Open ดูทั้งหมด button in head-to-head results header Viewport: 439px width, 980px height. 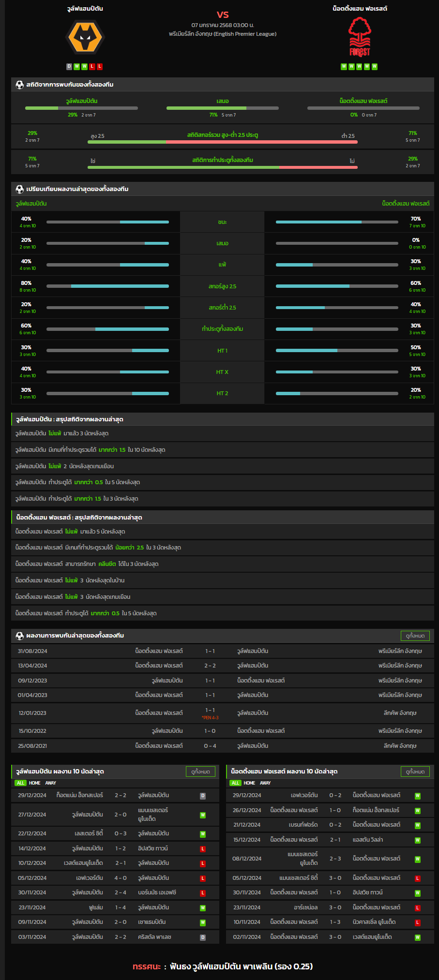pyautogui.click(x=415, y=636)
